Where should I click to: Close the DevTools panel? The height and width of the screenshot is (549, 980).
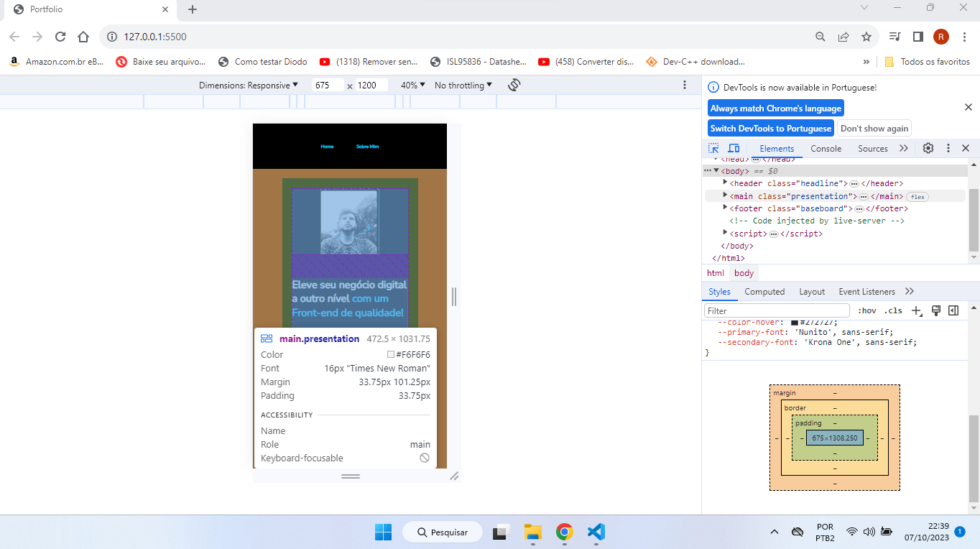pos(966,148)
